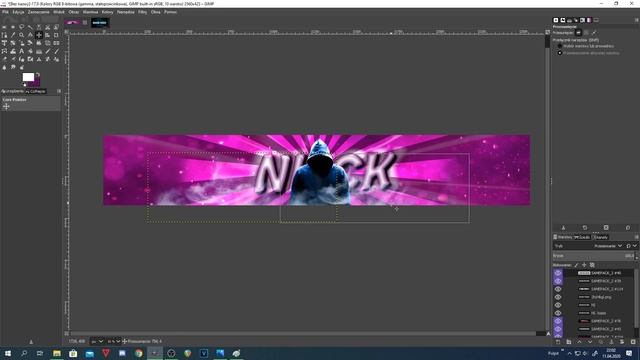Select the Rectangle Select tool
640x360 pixels.
coord(4,27)
